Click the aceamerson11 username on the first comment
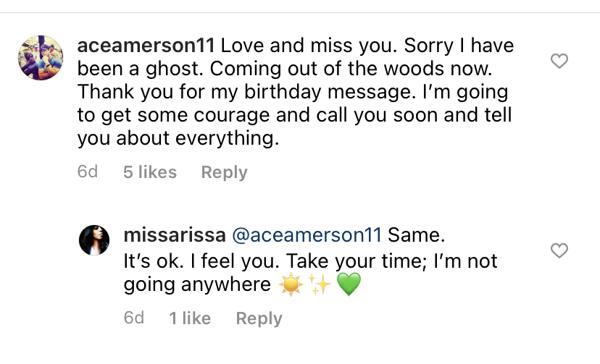The height and width of the screenshot is (364, 600). [146, 46]
